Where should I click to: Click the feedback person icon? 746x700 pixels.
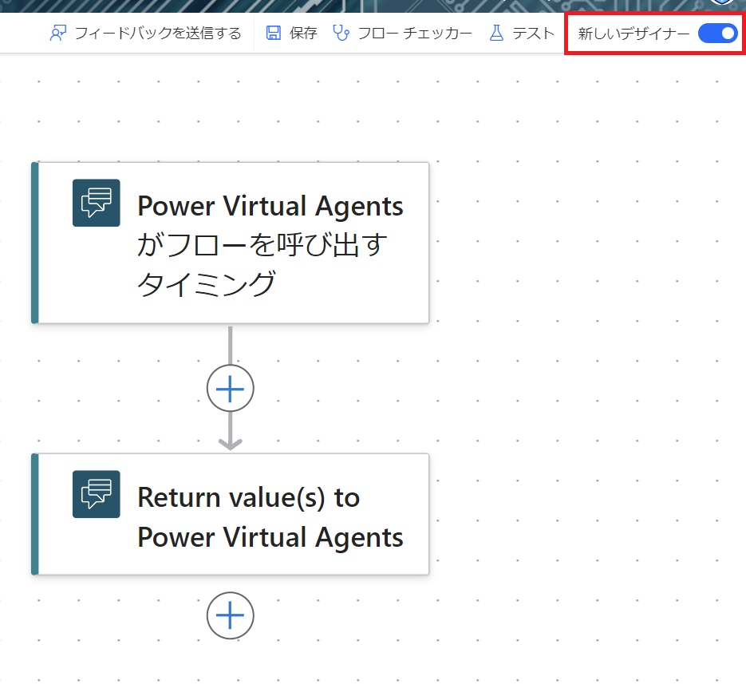(x=58, y=34)
